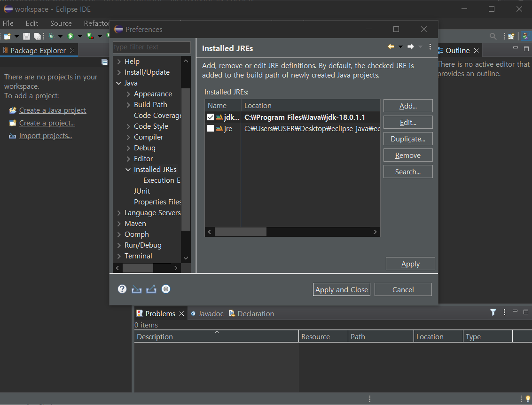Click the Collapse All icon in Package Explorer
This screenshot has height=405, width=532.
tap(104, 62)
